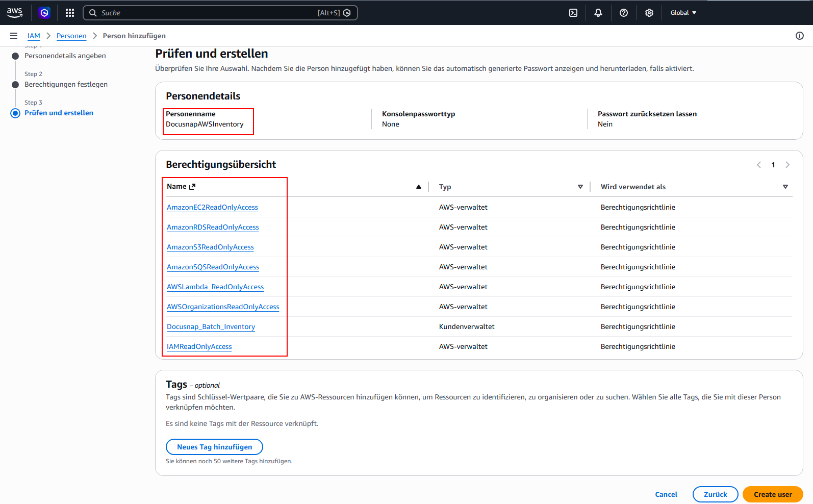This screenshot has height=504, width=813.
Task: Click page number 1 in pagination
Action: [773, 165]
